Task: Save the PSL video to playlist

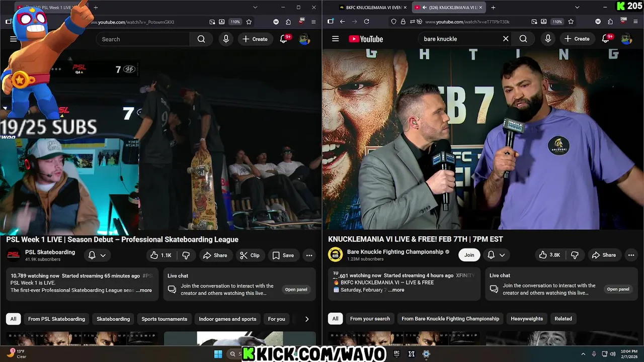Action: coord(283,255)
